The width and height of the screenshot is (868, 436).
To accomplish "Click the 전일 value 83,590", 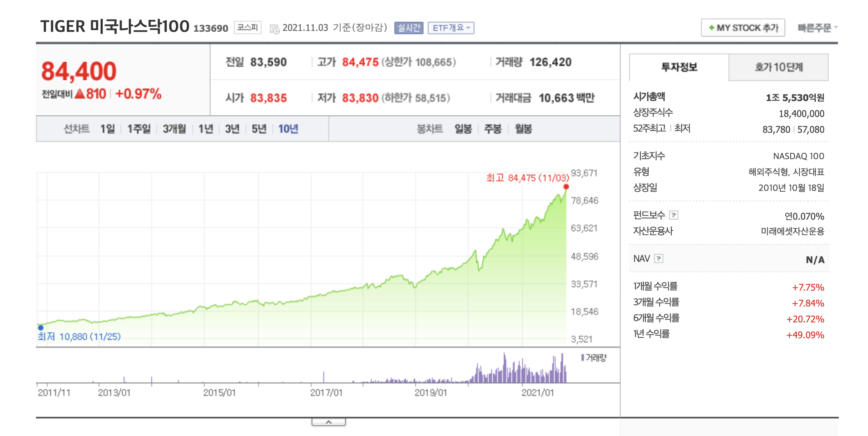I will point(269,62).
